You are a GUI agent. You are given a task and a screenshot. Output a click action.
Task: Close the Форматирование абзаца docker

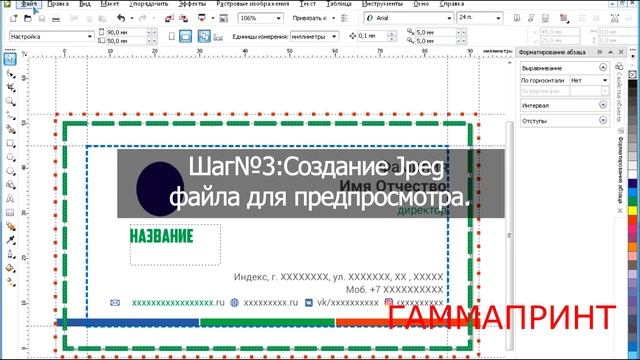click(621, 52)
